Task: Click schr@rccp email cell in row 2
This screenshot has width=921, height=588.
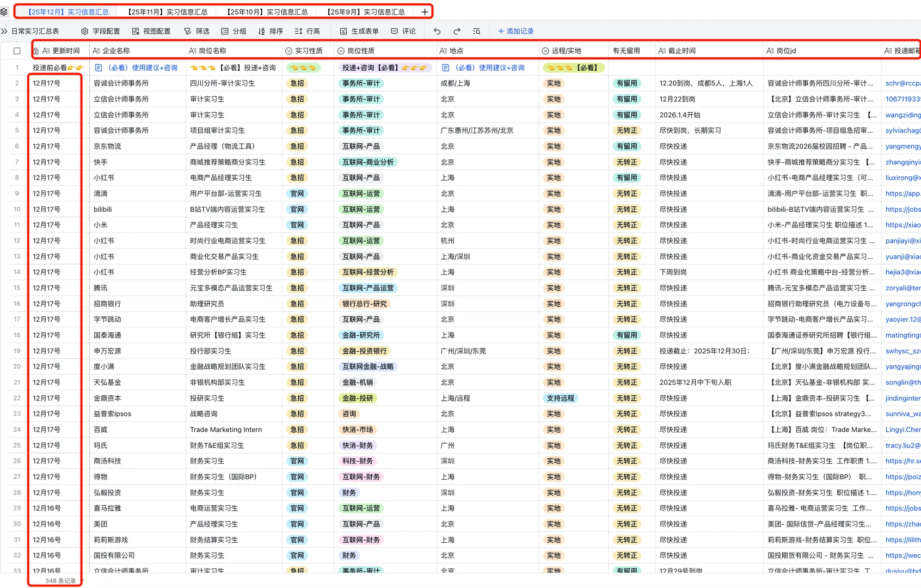Action: pyautogui.click(x=902, y=83)
